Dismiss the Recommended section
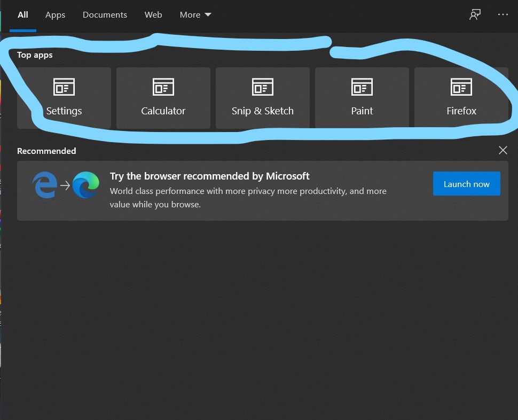Image resolution: width=518 pixels, height=420 pixels. click(x=503, y=150)
